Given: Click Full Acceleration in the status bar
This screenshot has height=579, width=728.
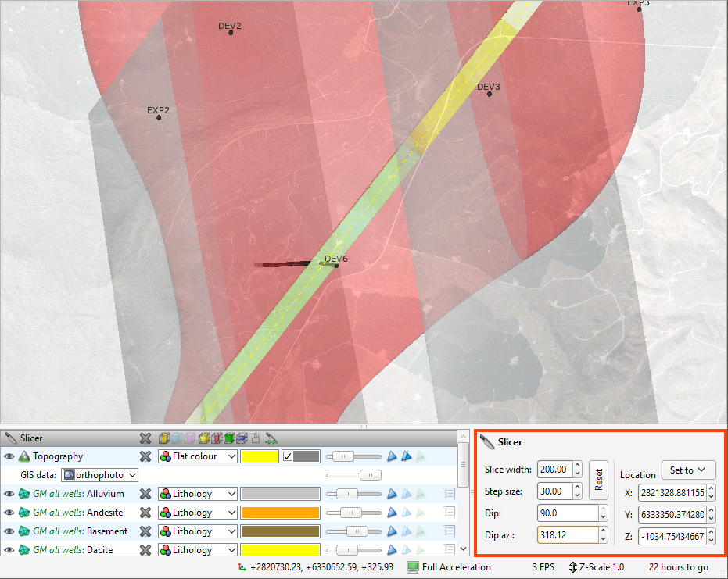Looking at the screenshot, I should coord(449,567).
